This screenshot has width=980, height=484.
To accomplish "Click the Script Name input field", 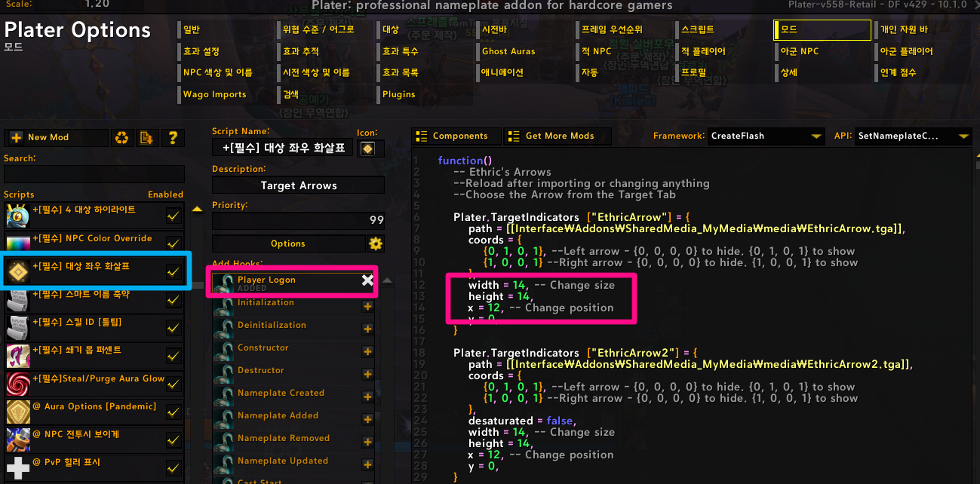I will pos(283,149).
